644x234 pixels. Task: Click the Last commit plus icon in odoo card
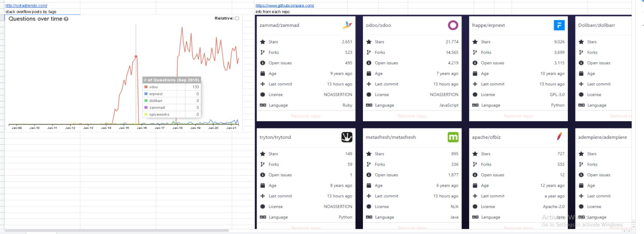click(x=369, y=84)
